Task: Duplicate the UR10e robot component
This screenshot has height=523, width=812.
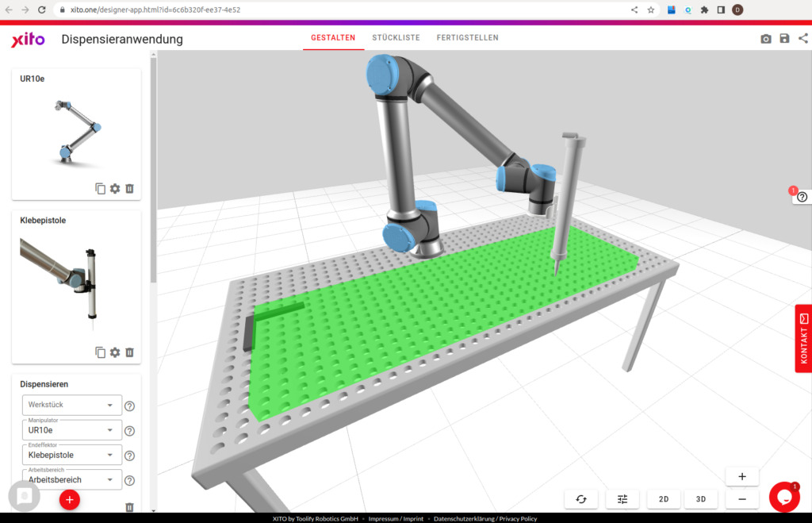Action: (99, 189)
